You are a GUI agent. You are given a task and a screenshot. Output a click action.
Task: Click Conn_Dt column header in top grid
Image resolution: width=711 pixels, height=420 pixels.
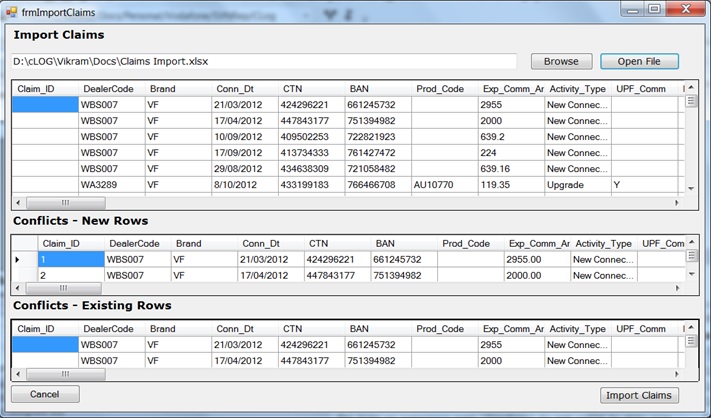(x=244, y=89)
